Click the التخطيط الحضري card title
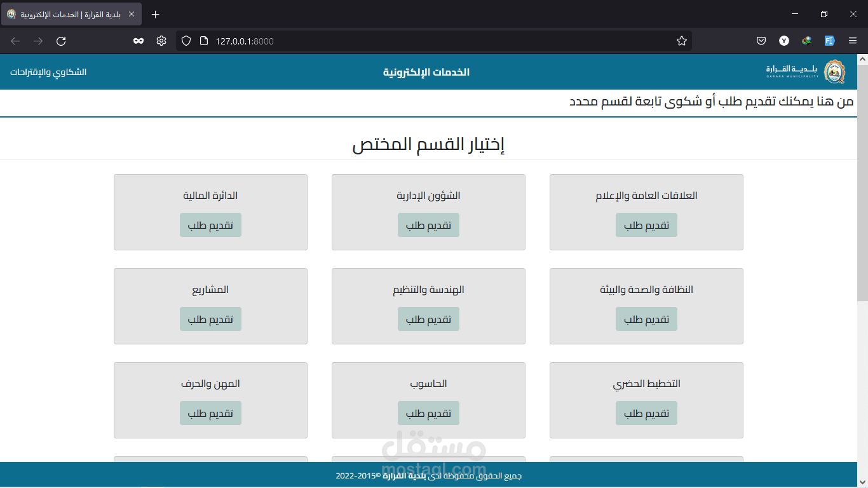Viewport: 868px width, 488px height. click(x=646, y=384)
